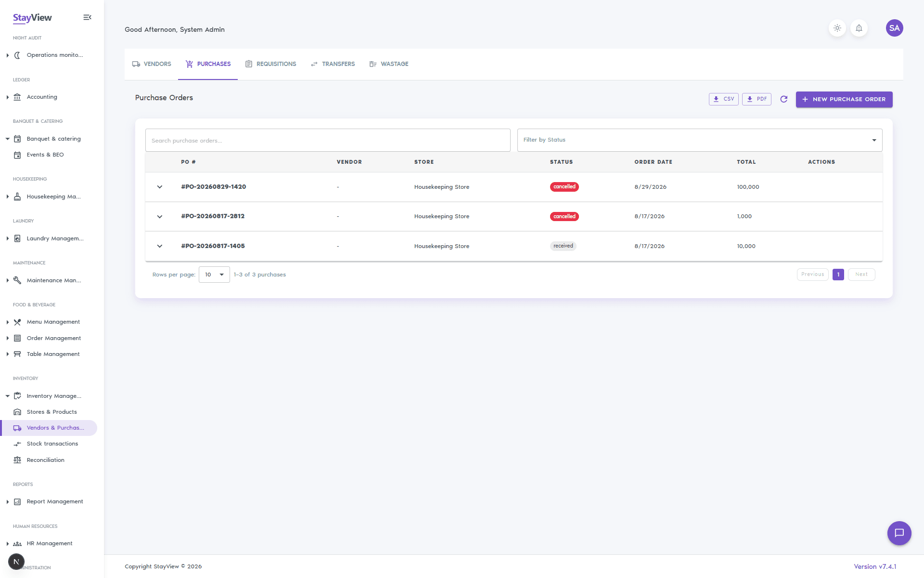924x578 pixels.
Task: Click the received status badge
Action: click(563, 246)
